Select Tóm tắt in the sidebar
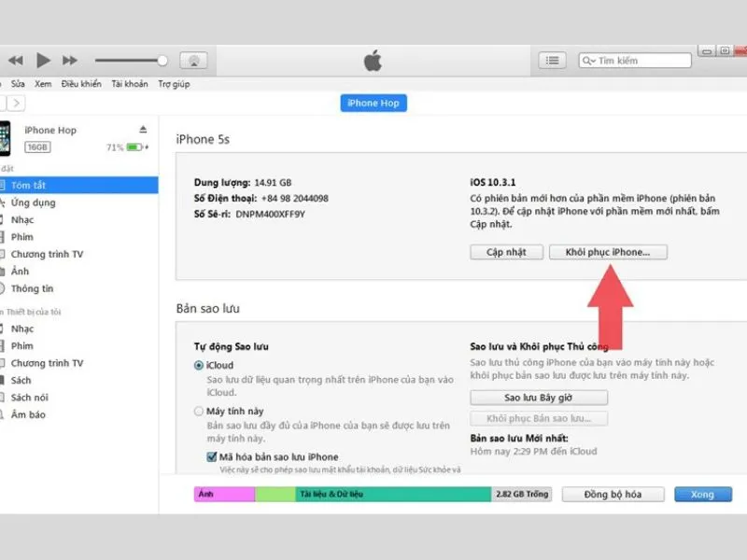747x560 pixels. coord(78,185)
